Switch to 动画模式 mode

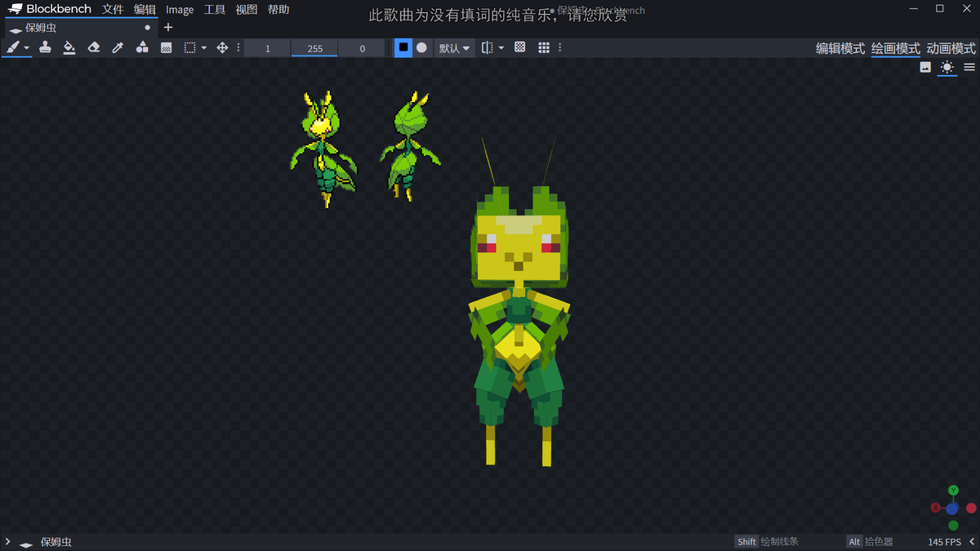(x=951, y=48)
